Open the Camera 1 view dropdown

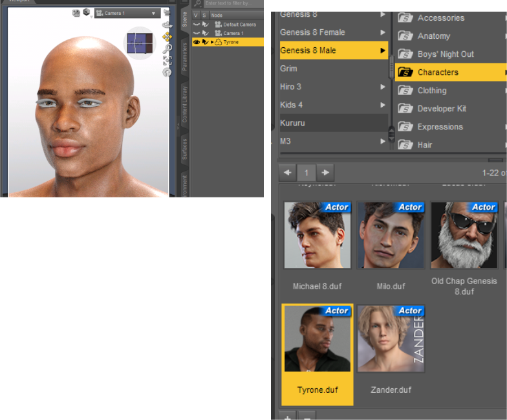[127, 13]
